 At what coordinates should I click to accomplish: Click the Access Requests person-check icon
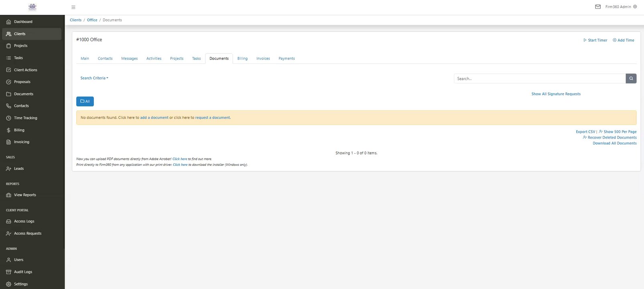point(8,233)
